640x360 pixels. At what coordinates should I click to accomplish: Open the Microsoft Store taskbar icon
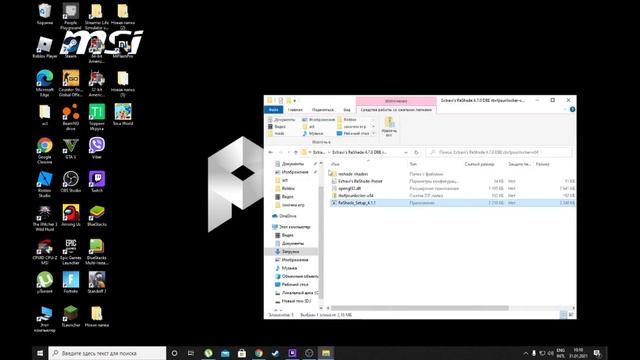[x=242, y=353]
